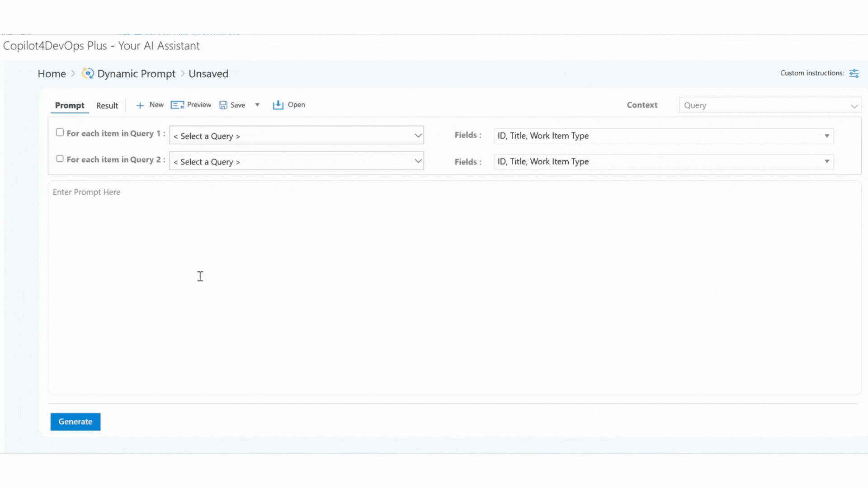
Task: Click the plus New icon
Action: [x=140, y=105]
